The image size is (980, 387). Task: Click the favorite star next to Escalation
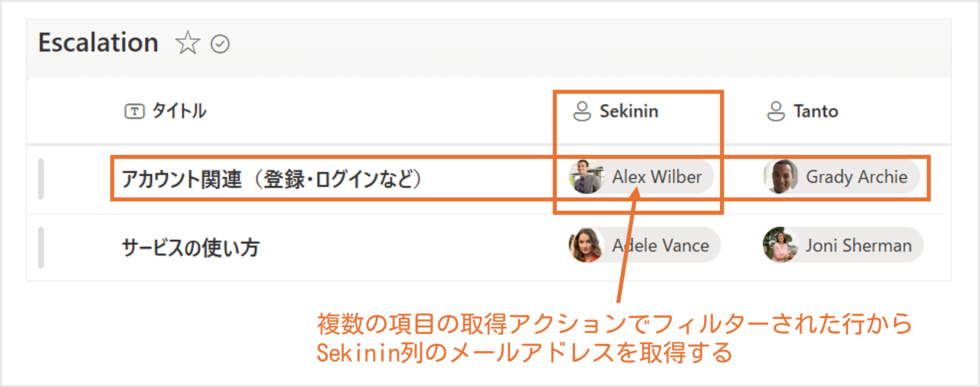click(187, 43)
